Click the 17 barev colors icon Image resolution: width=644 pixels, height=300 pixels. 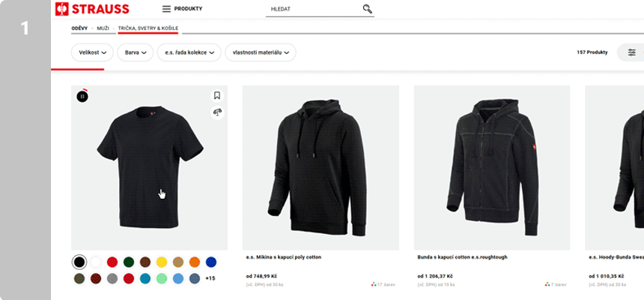click(372, 285)
